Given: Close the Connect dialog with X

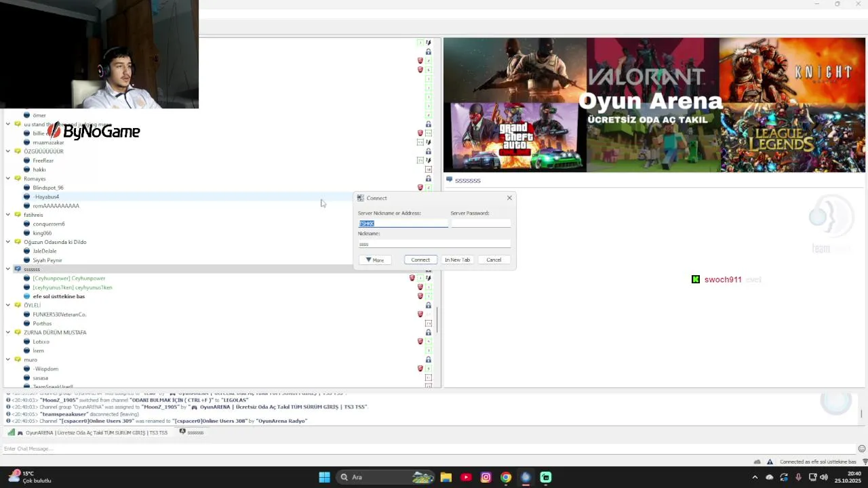Looking at the screenshot, I should click(x=509, y=198).
